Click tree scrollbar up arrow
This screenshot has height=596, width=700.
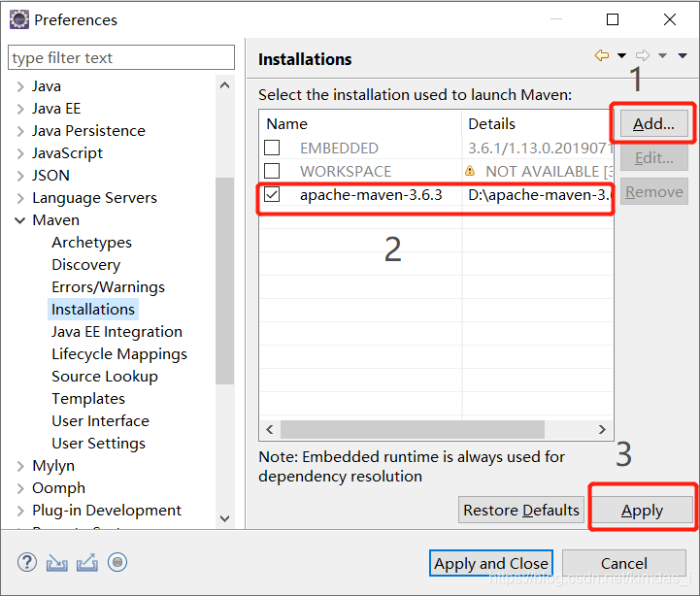point(225,85)
